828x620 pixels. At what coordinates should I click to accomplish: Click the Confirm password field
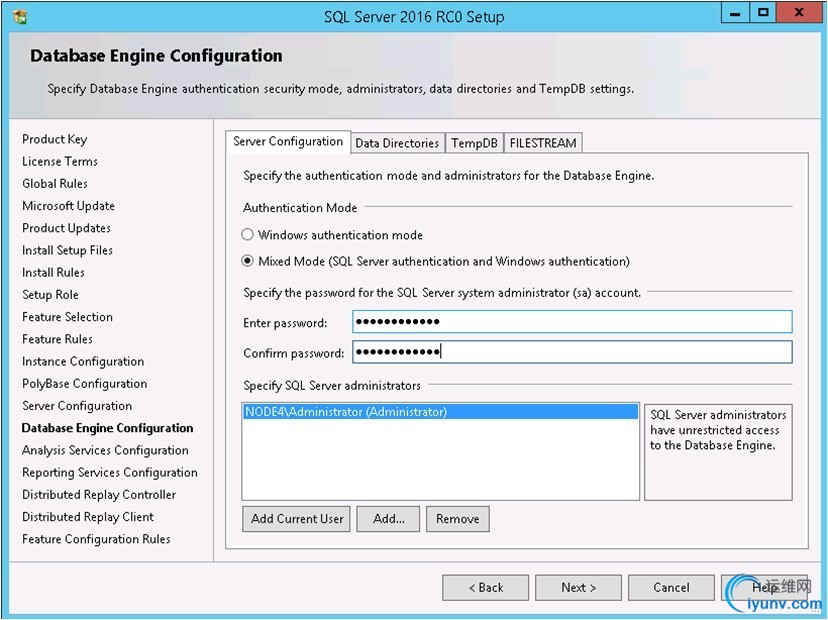[x=572, y=352]
